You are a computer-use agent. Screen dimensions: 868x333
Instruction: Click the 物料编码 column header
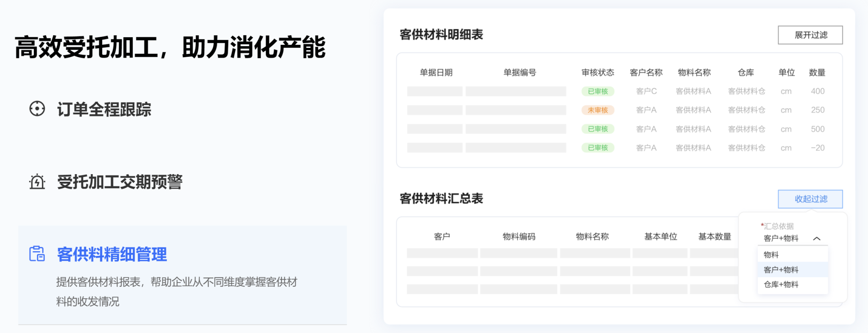point(519,237)
